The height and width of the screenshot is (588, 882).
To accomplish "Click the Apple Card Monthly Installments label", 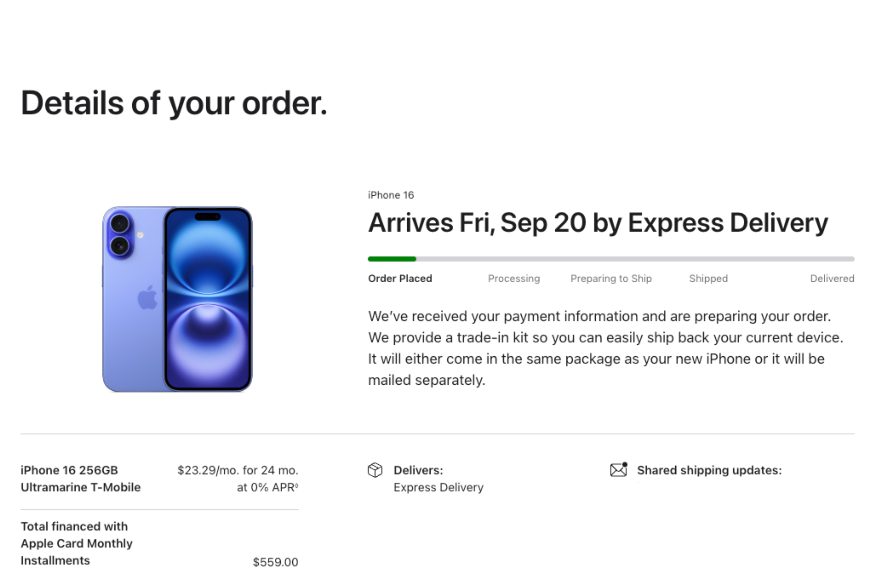I will (x=76, y=543).
